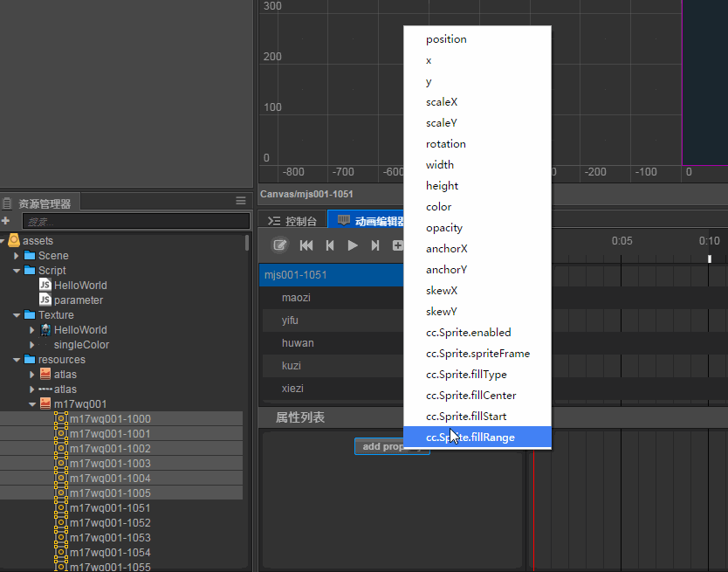Choose anchorY in the property menu
The image size is (728, 572).
pos(477,270)
